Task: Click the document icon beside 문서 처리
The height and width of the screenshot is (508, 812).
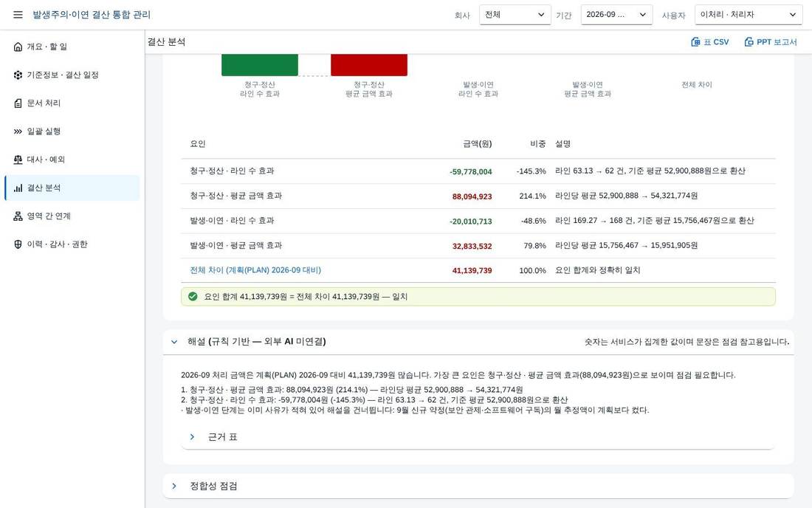Action: click(18, 103)
